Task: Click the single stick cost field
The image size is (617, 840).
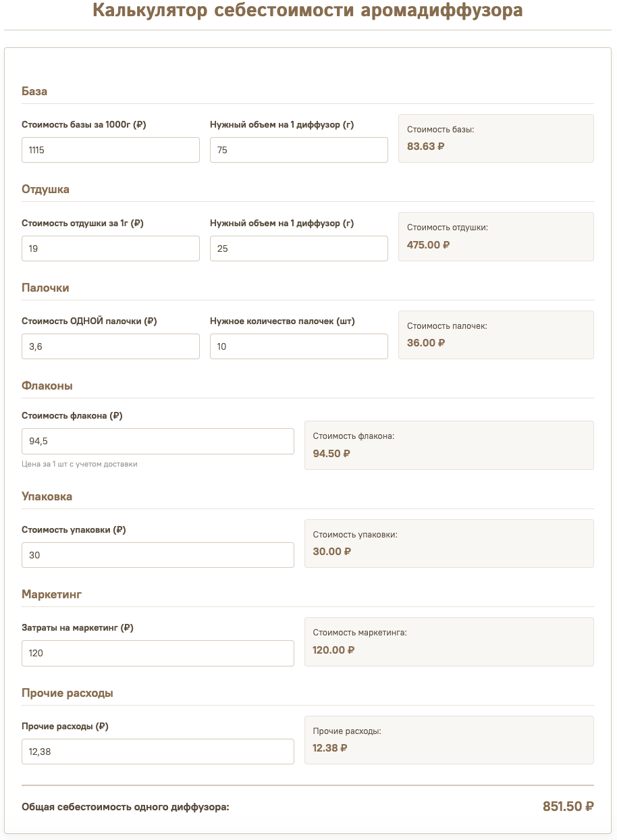Action: [111, 346]
